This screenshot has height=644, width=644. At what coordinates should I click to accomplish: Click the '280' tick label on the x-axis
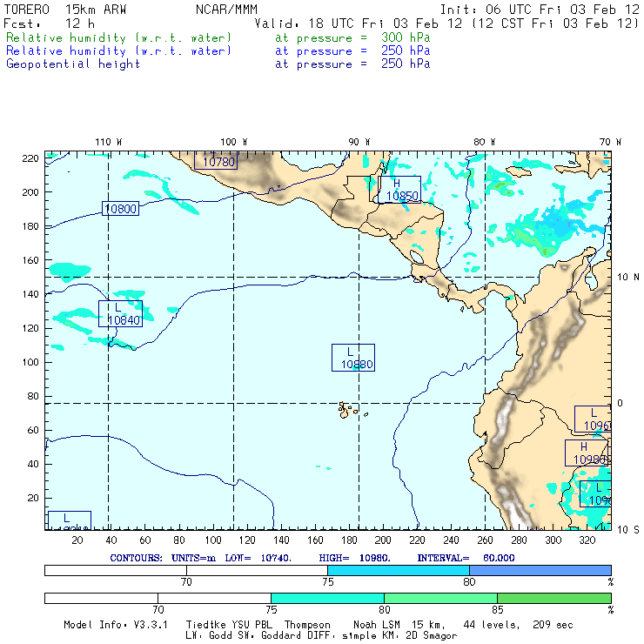pos(520,540)
